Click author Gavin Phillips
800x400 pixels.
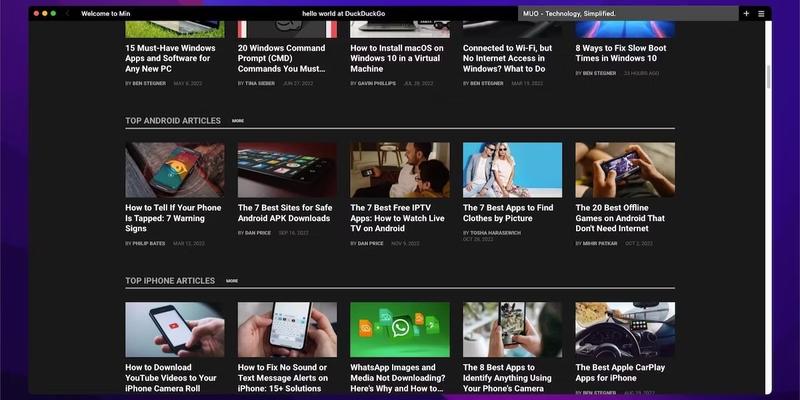[x=377, y=84]
